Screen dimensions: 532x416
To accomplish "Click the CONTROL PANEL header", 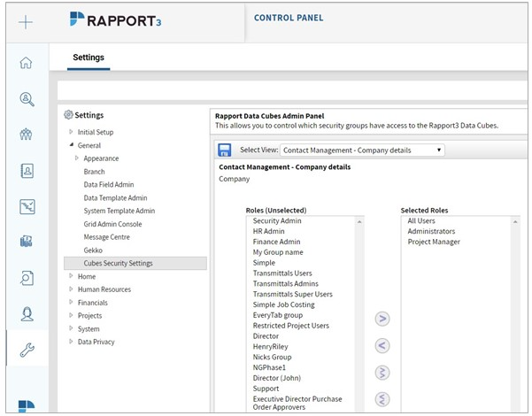I will 289,18.
